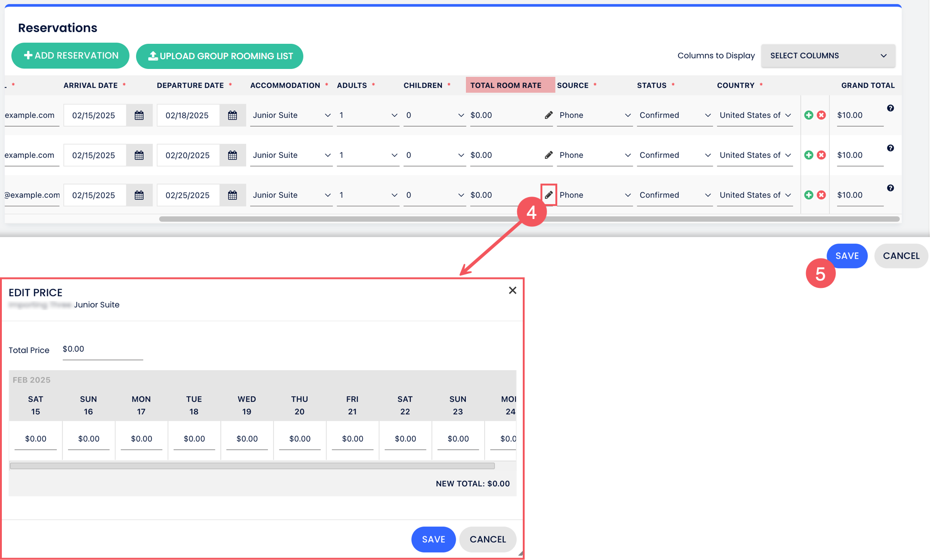
Task: Click Save in Edit Price dialog
Action: [x=433, y=539]
